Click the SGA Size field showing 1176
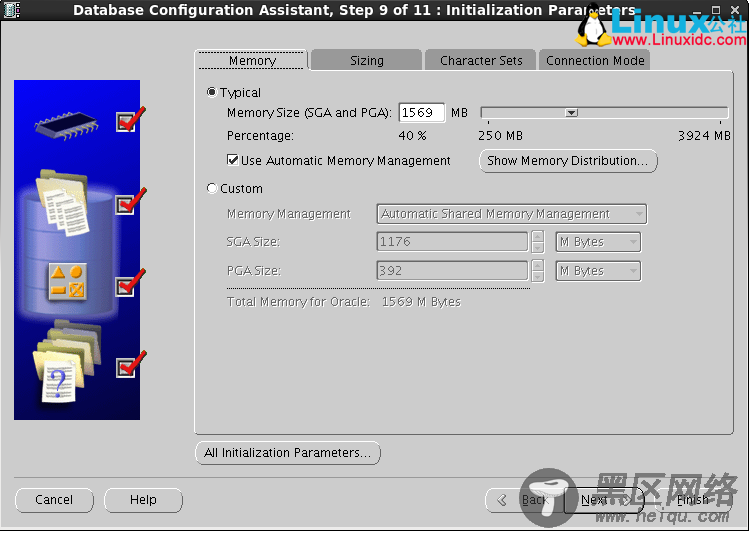This screenshot has width=751, height=533. (452, 241)
